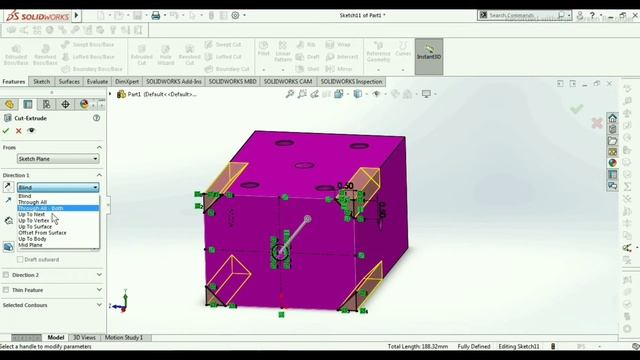Select Up To Body option
This screenshot has height=360, width=640.
click(x=58, y=239)
